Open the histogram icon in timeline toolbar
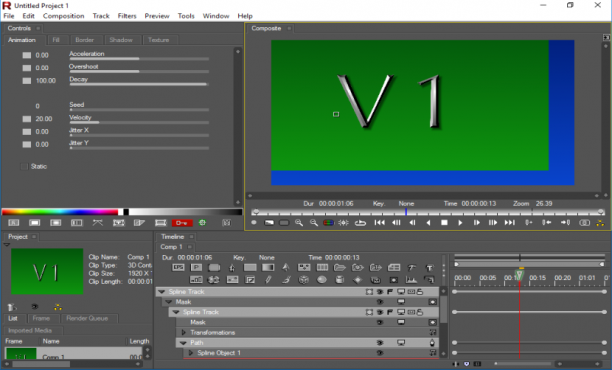The height and width of the screenshot is (370, 612). (x=411, y=280)
